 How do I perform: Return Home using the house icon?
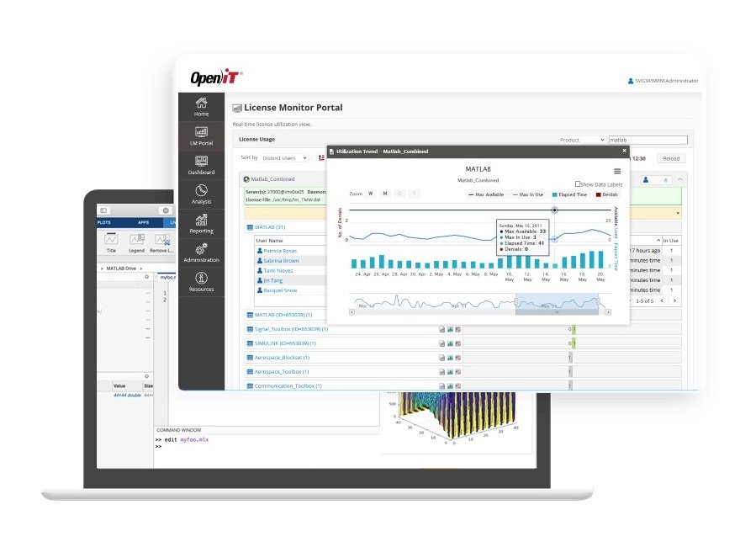(202, 104)
